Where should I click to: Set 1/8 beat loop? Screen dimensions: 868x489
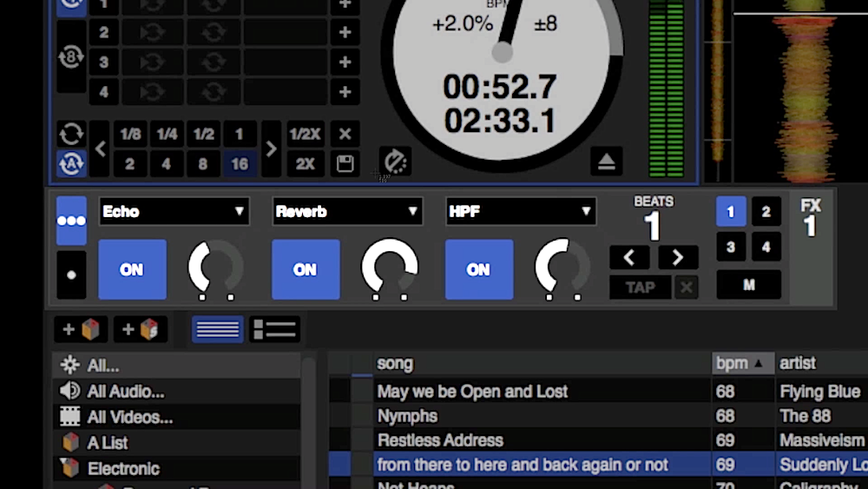130,134
